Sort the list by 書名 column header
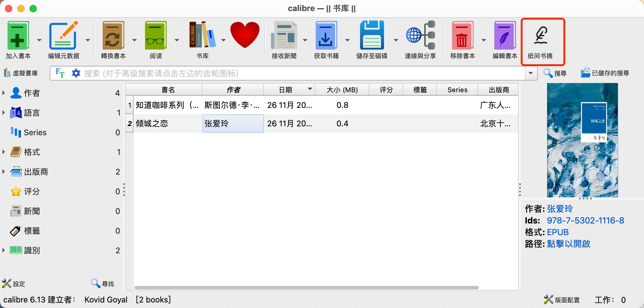This screenshot has height=308, width=644. (x=168, y=90)
